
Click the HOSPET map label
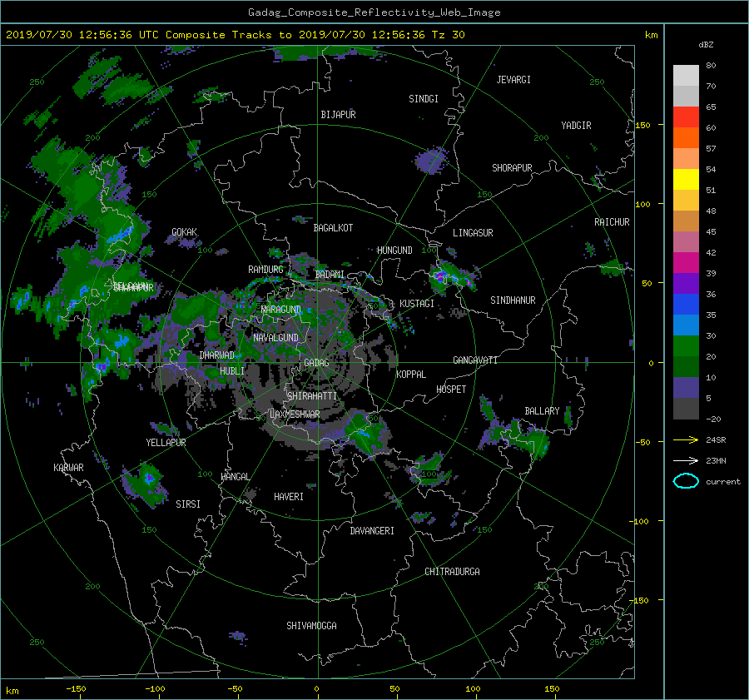coord(451,390)
